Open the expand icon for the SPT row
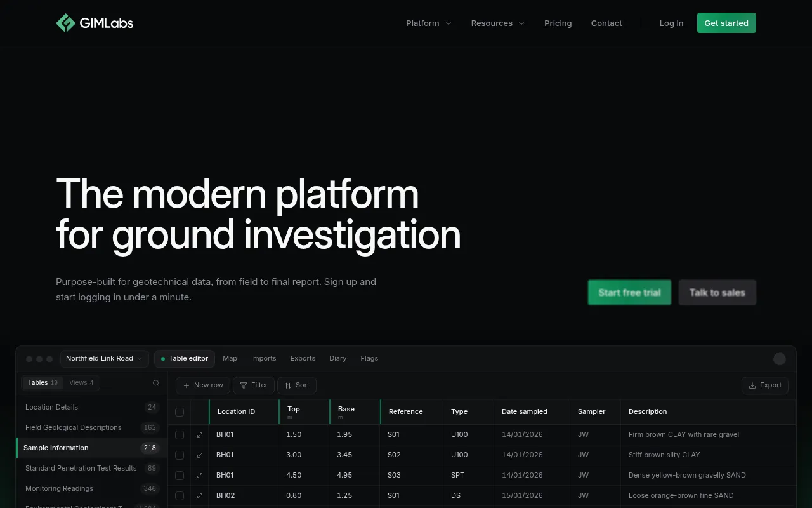This screenshot has height=508, width=812. coord(200,476)
